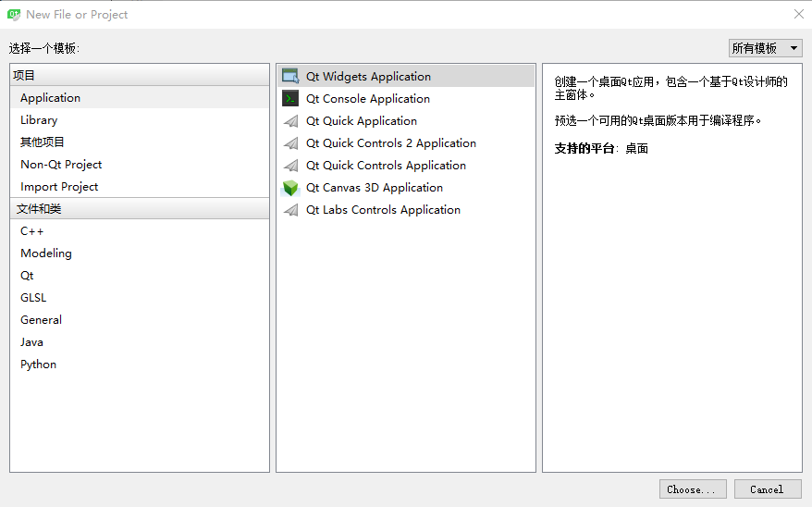Choose the Qt Widgets Application template
The width and height of the screenshot is (812, 507).
click(406, 76)
